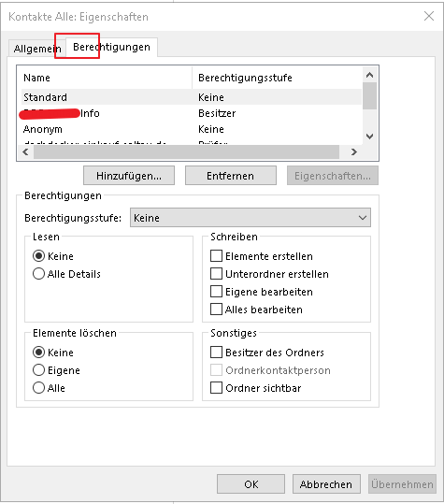Confirm with the OK button
This screenshot has height=504, width=444.
coord(251,484)
